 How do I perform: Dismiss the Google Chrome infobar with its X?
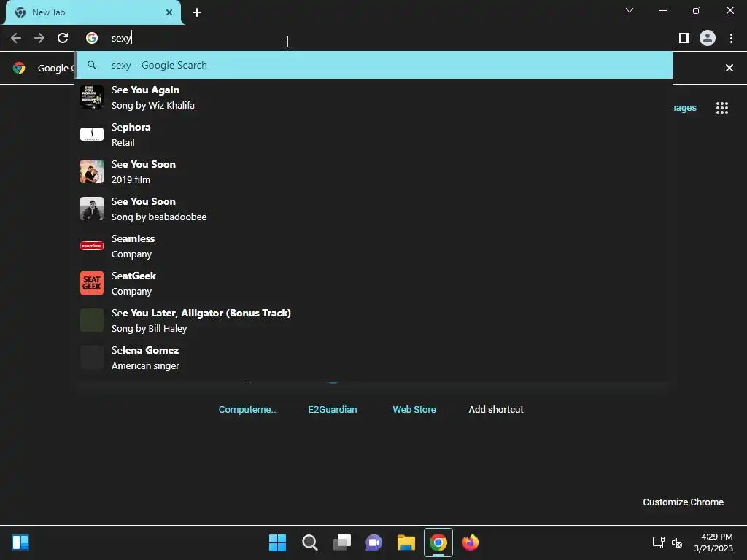click(x=729, y=68)
